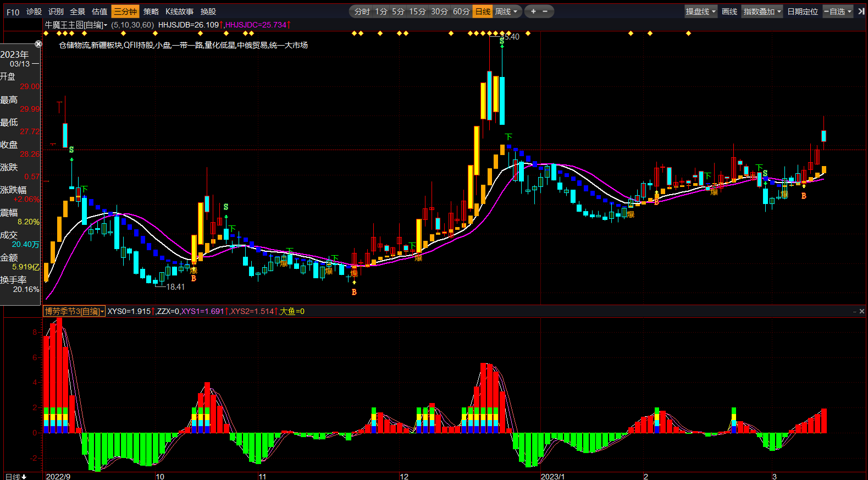This screenshot has height=480, width=868.
Task: Click the 收盘 28.26 value
Action: (x=30, y=154)
